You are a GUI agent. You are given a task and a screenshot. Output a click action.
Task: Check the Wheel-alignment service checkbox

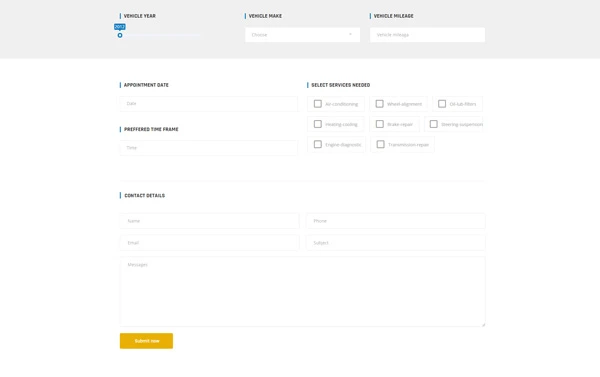click(x=379, y=104)
